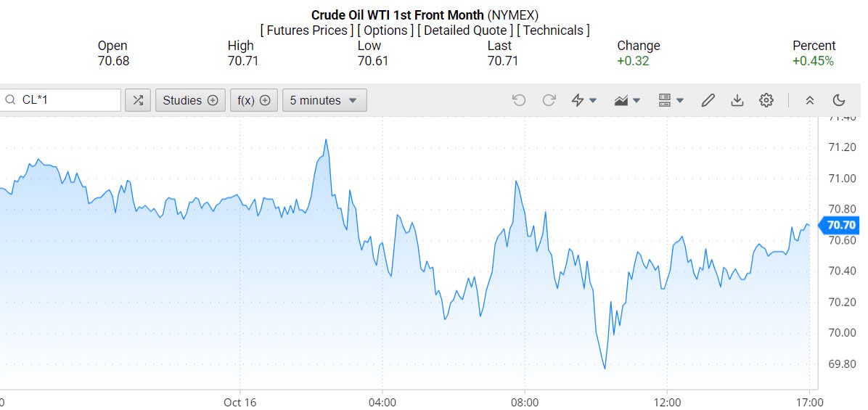Collapse the chart toolbar with double chevron

810,100
